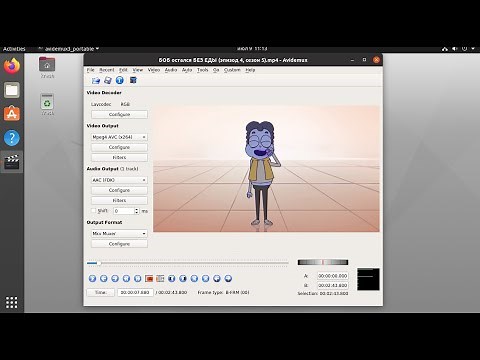Open the Video menu
This screenshot has width=480, height=360.
click(154, 70)
